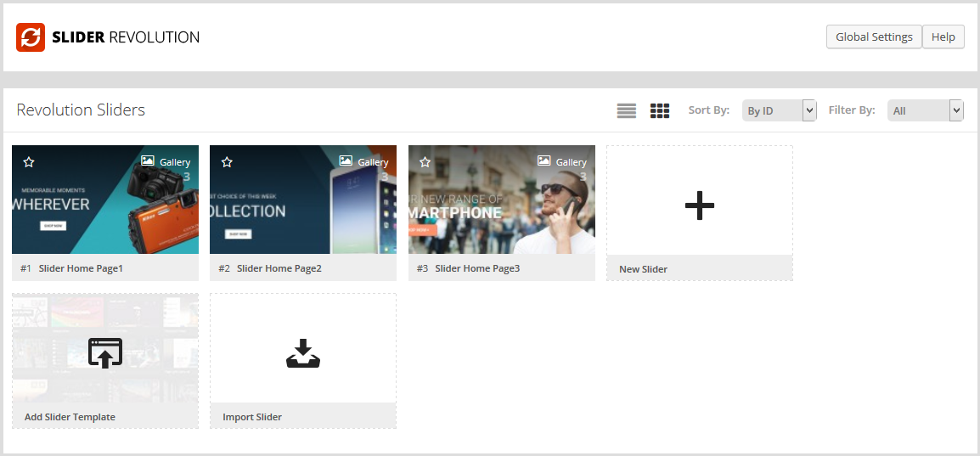This screenshot has width=980, height=456.
Task: Open Slider Home Page3 thumbnail
Action: pyautogui.click(x=502, y=200)
